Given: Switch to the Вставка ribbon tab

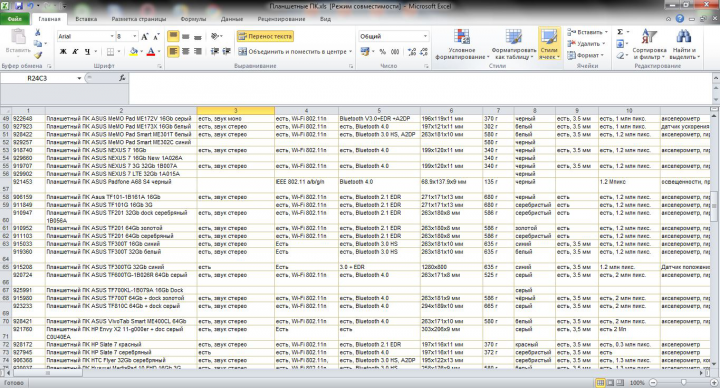Looking at the screenshot, I should pos(86,19).
